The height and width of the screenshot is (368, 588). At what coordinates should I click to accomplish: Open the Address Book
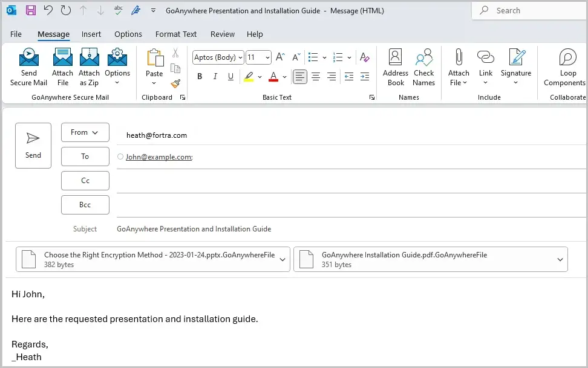click(395, 66)
